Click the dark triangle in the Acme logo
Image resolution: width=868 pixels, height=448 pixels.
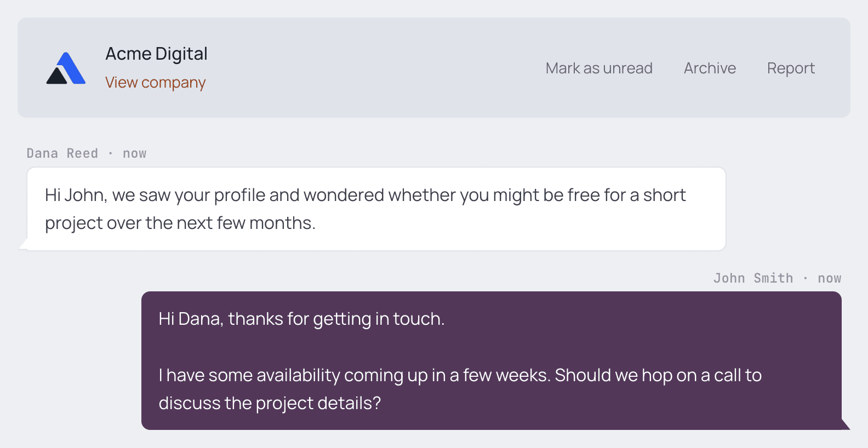click(56, 76)
